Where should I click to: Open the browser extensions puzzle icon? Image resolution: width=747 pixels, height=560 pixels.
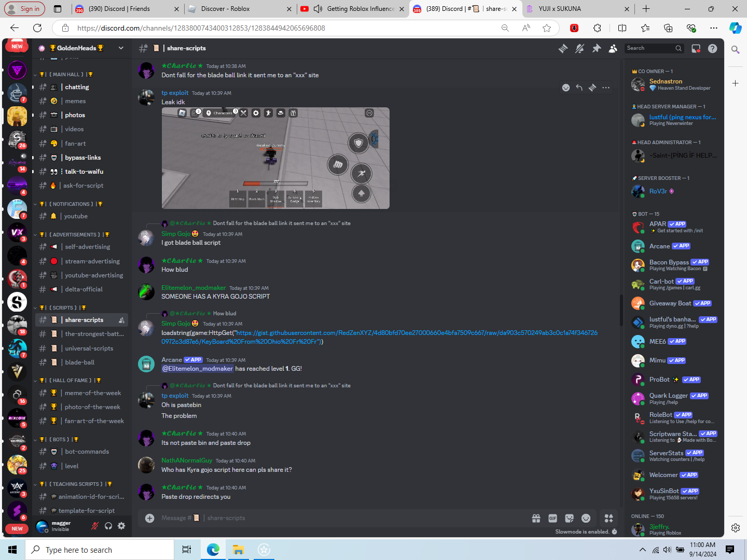[598, 28]
